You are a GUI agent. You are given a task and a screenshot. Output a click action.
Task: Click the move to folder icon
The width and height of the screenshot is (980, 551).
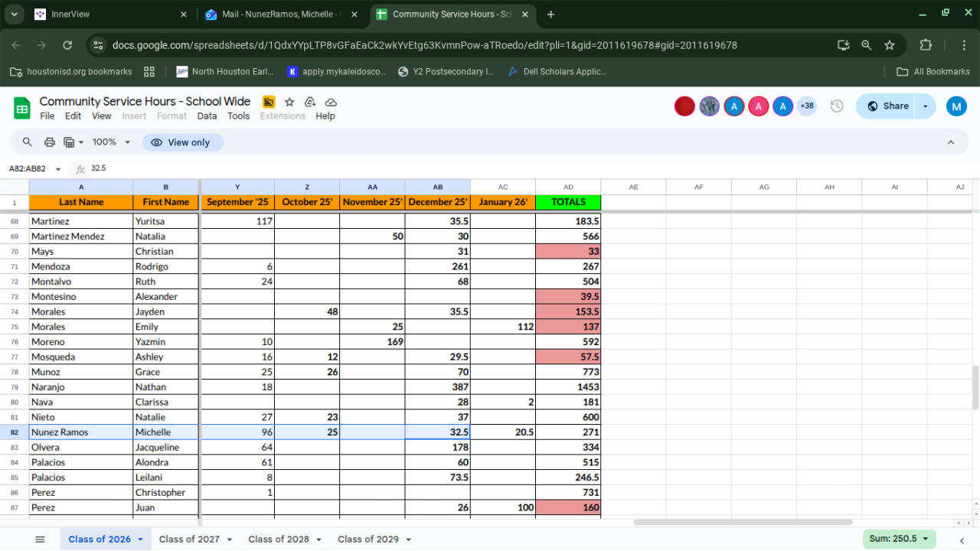pos(310,102)
